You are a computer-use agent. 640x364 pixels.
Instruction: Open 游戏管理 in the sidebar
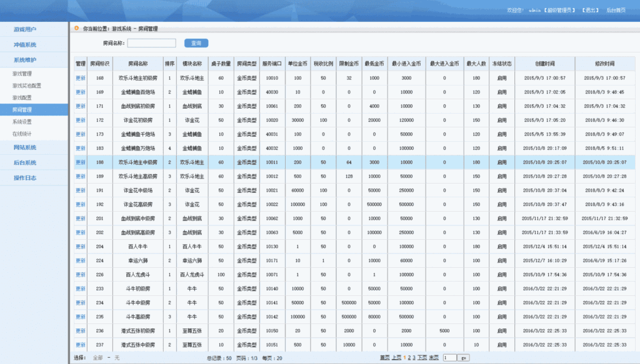[x=22, y=74]
